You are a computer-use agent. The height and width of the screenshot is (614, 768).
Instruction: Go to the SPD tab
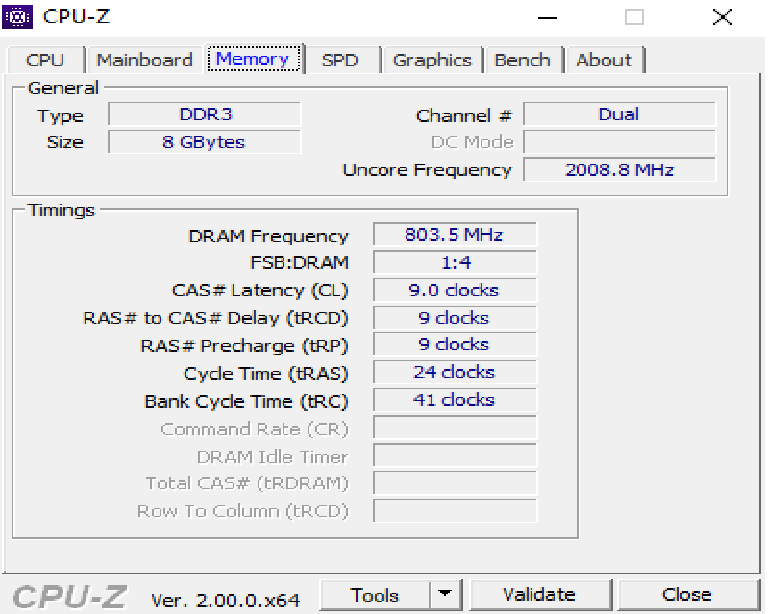[x=340, y=60]
